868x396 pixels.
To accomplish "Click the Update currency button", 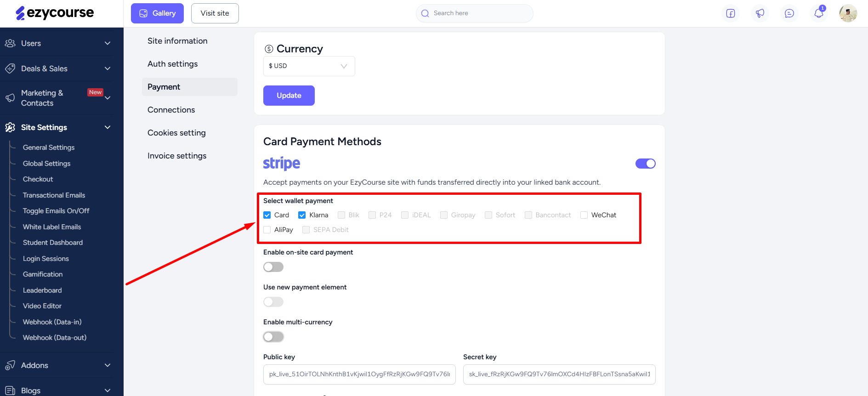I will coord(289,96).
